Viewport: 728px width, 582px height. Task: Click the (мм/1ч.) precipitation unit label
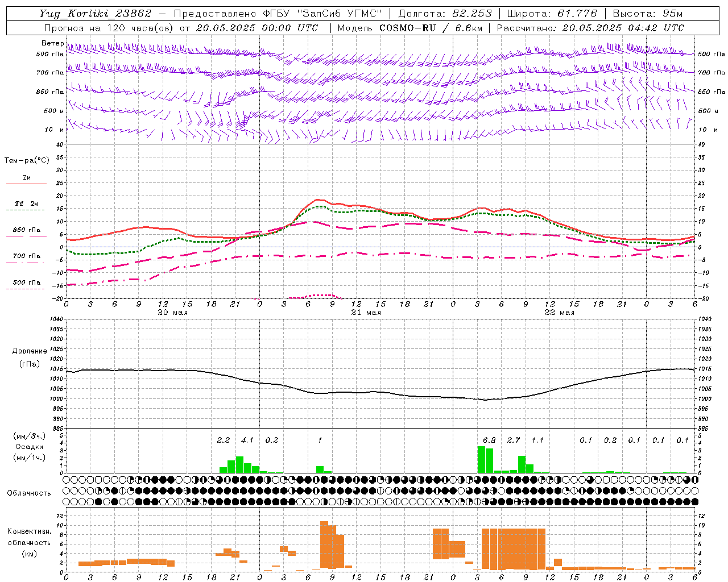tap(29, 458)
